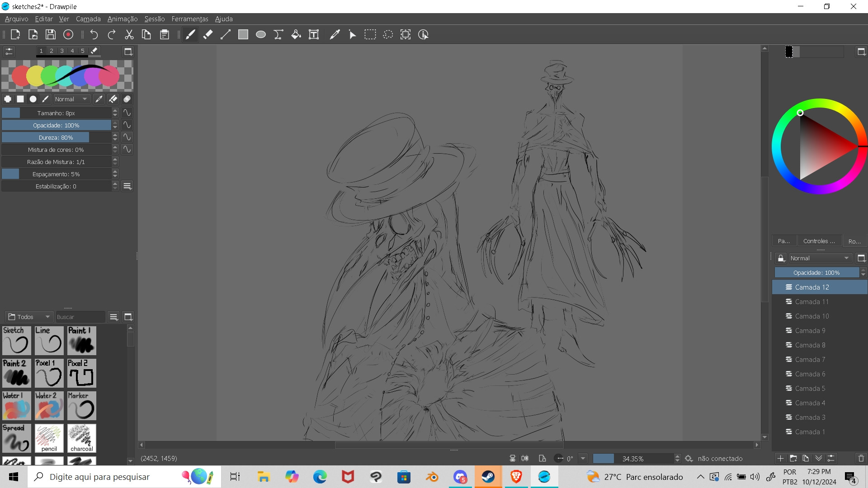The image size is (868, 488).
Task: Open the brush presets panel menu
Action: tap(114, 317)
